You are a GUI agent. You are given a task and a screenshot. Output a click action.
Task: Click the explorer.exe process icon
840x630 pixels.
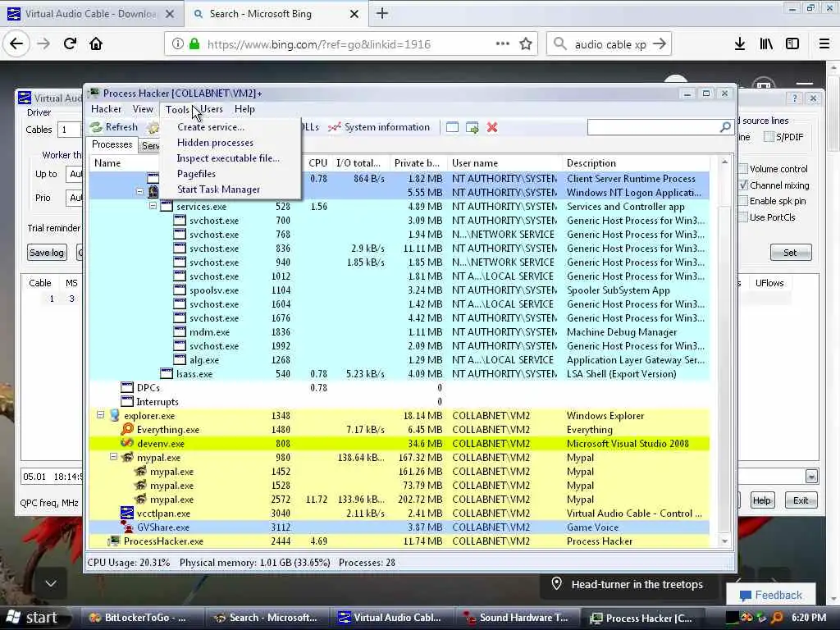pyautogui.click(x=114, y=416)
